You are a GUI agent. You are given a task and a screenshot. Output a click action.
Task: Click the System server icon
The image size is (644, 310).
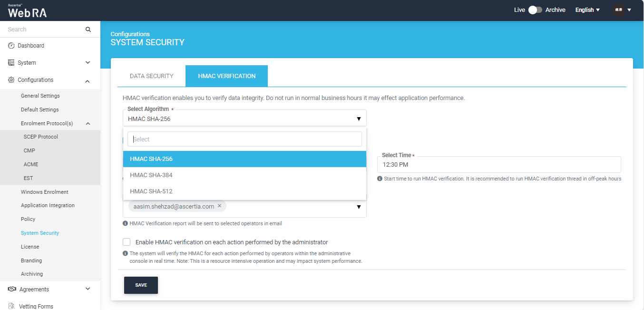coord(11,63)
